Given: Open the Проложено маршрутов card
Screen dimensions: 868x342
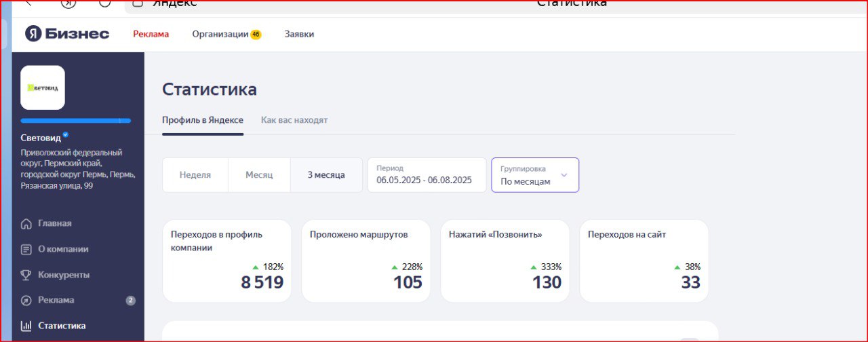Looking at the screenshot, I should tap(366, 261).
